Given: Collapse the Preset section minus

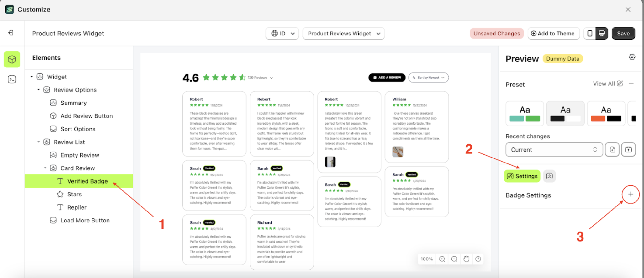Looking at the screenshot, I should tap(631, 83).
